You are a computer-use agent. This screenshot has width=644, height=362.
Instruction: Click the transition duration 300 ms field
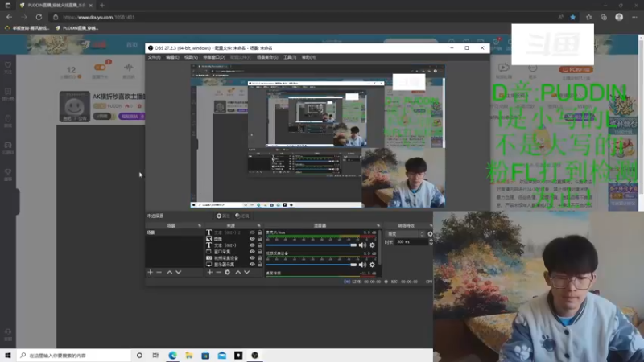tap(411, 242)
